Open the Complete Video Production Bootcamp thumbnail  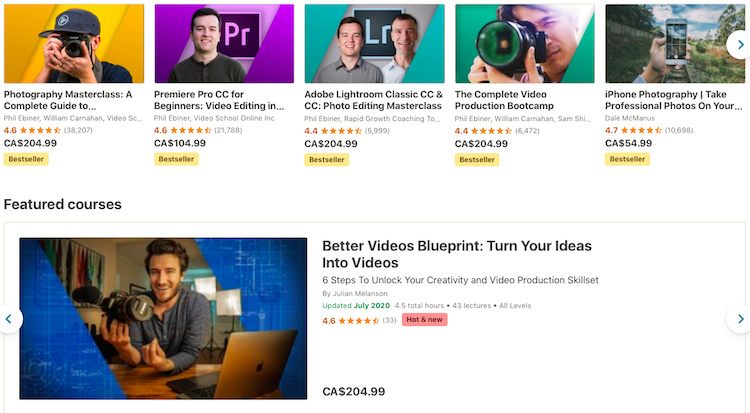pyautogui.click(x=525, y=44)
